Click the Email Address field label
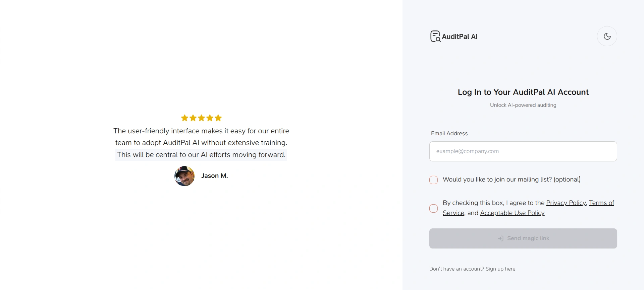Viewport: 644px width, 290px height. click(449, 133)
